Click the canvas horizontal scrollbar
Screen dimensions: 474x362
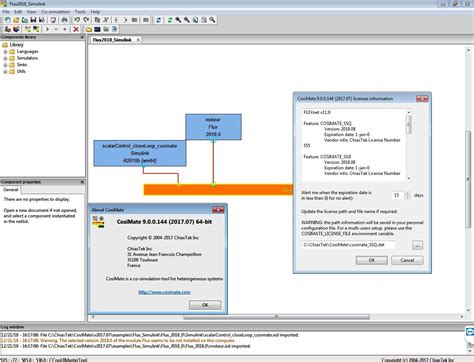tap(277, 316)
